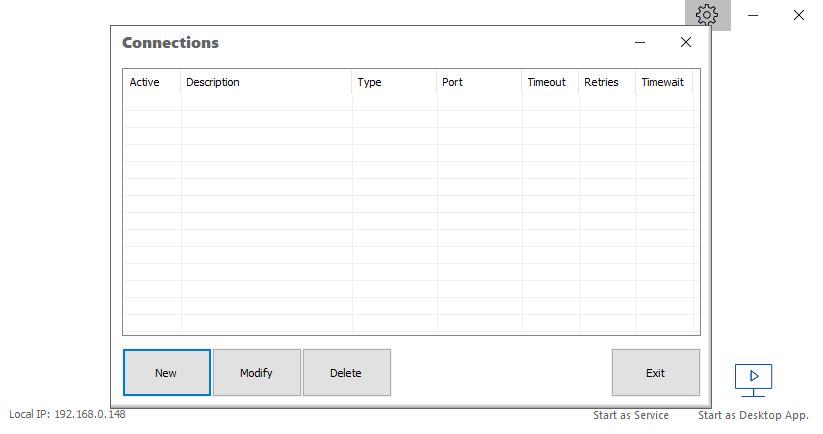Viewport: 823px width, 434px height.
Task: Click the Exit button
Action: click(655, 373)
